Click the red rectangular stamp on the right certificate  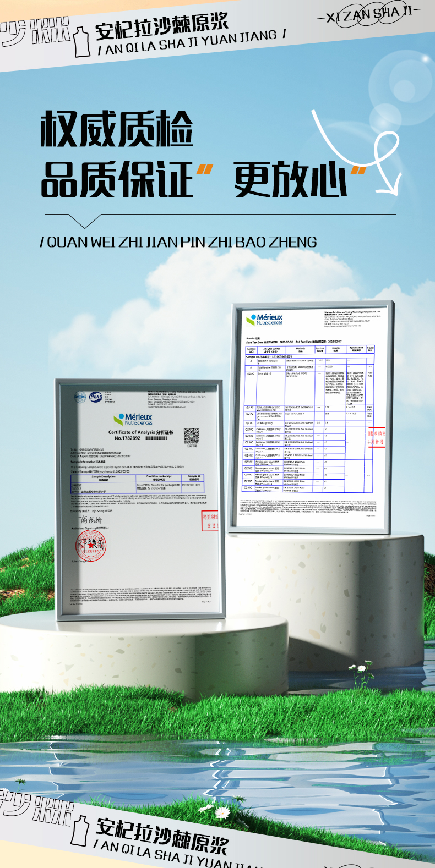click(377, 437)
